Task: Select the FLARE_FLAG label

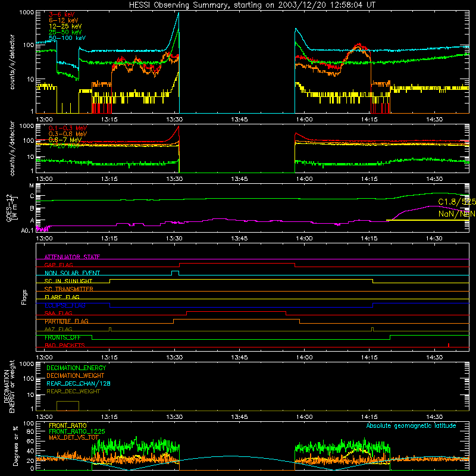Action: 62,297
